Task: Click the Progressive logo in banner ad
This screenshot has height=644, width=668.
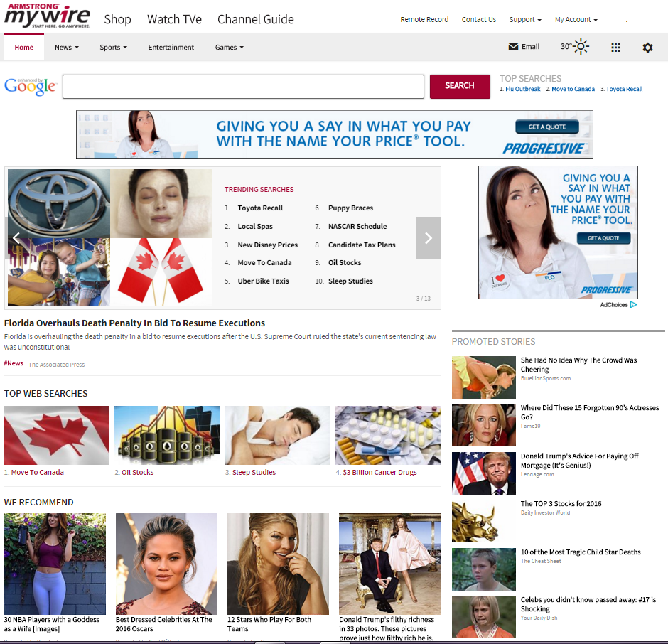Action: click(544, 148)
